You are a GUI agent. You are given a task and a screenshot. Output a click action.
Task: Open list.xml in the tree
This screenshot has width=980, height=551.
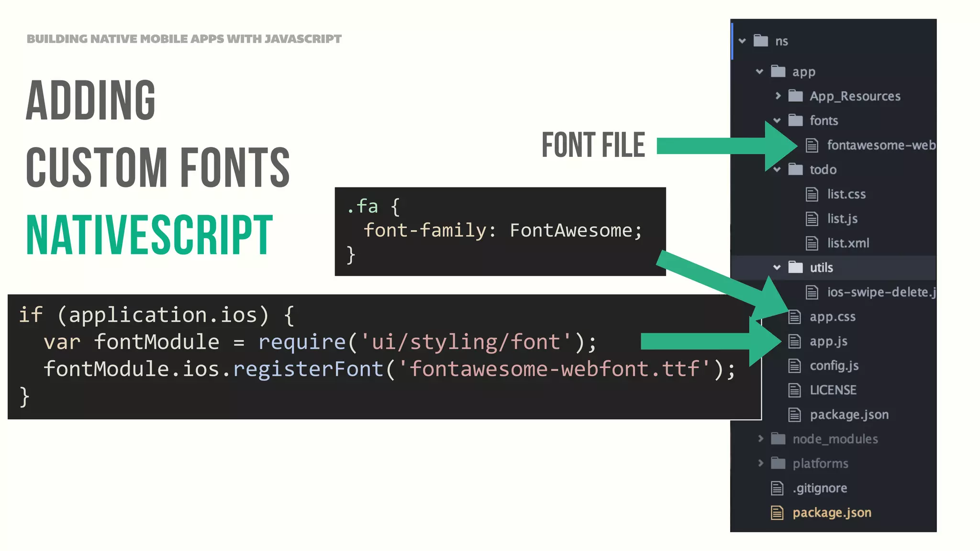[848, 243]
